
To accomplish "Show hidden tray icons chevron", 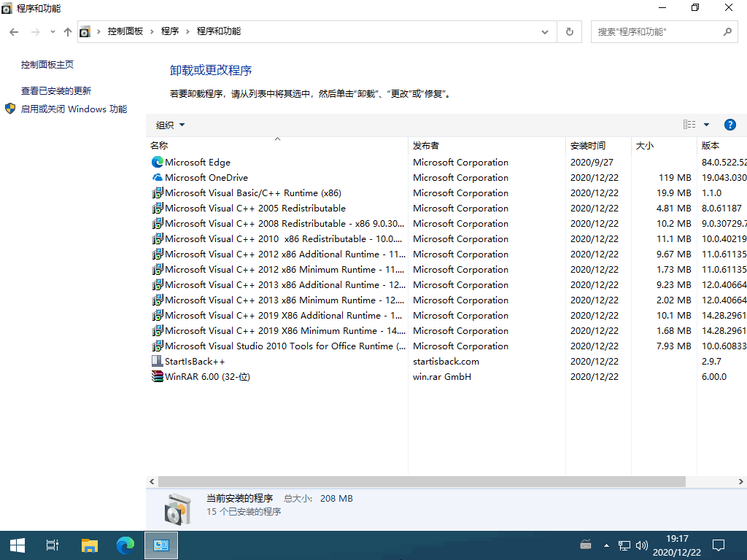I will click(606, 545).
